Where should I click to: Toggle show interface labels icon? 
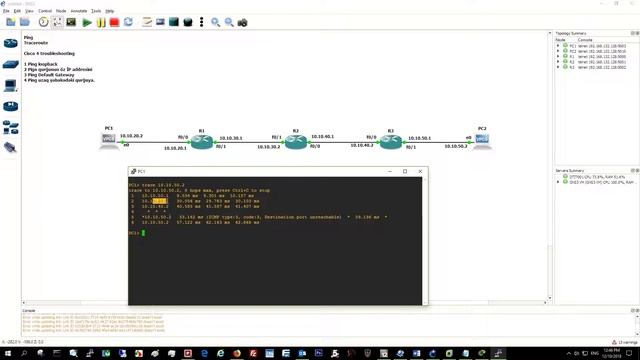point(57,22)
